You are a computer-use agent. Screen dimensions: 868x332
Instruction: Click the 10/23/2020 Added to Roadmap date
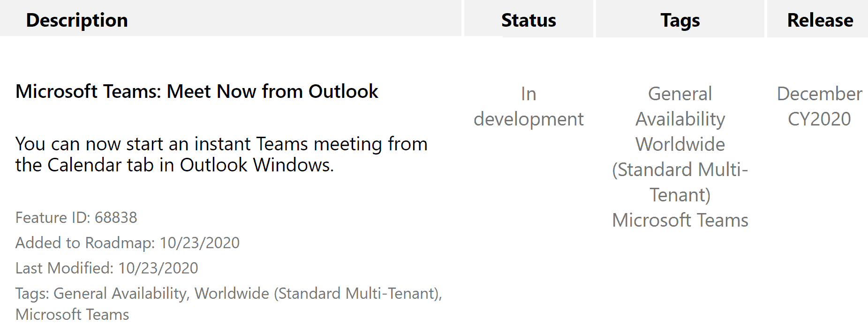(200, 243)
